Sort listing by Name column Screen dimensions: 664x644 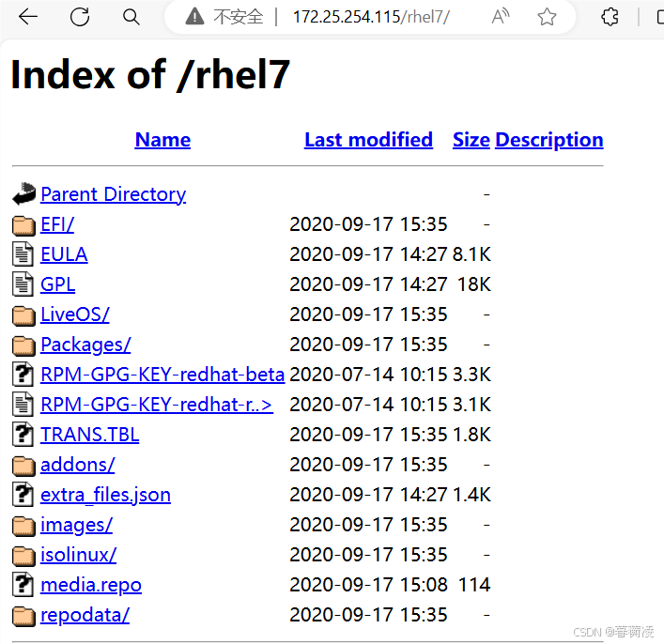pos(162,140)
